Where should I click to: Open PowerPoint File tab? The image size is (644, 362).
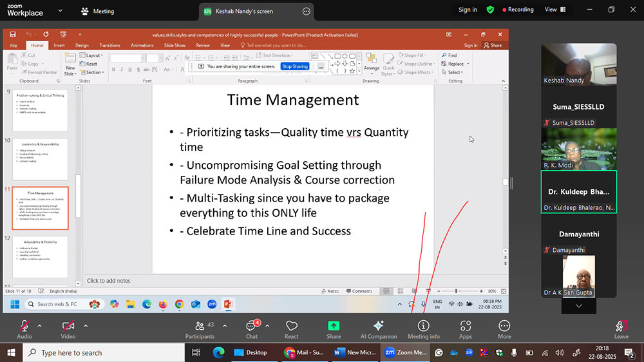(x=14, y=46)
